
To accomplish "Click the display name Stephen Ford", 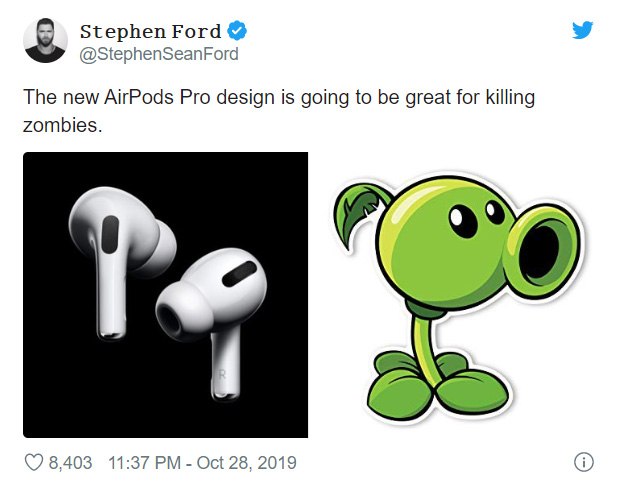I will [151, 31].
